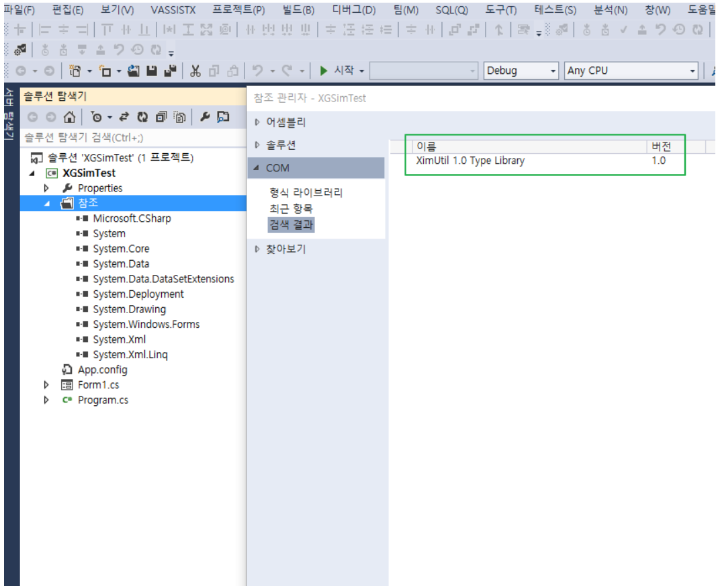Click the Solution Explorer search box
Image resolution: width=718 pixels, height=588 pixels.
point(121,136)
